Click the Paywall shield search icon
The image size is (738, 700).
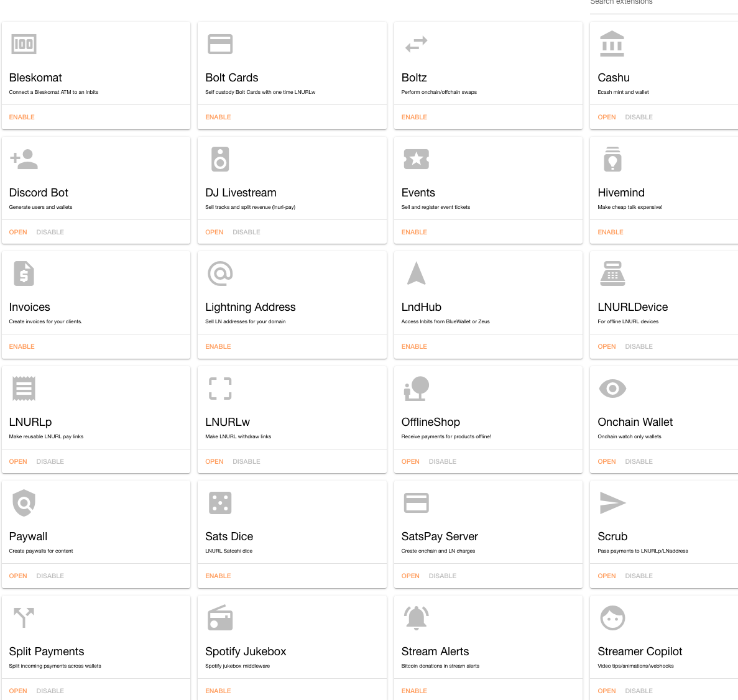click(24, 503)
